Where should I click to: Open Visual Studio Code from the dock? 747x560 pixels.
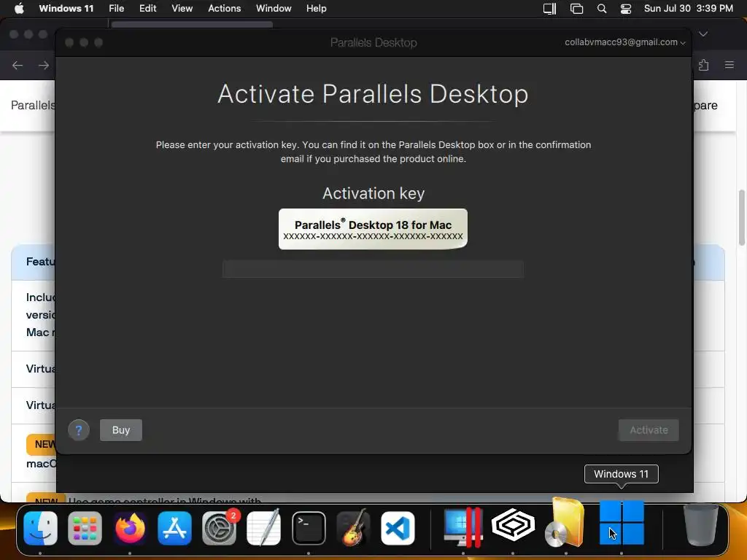point(398,528)
